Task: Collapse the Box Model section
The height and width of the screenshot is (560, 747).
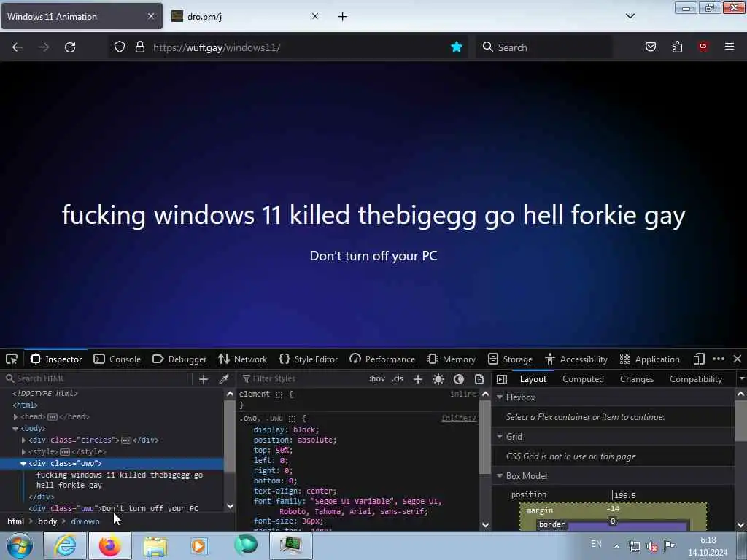Action: [x=500, y=475]
